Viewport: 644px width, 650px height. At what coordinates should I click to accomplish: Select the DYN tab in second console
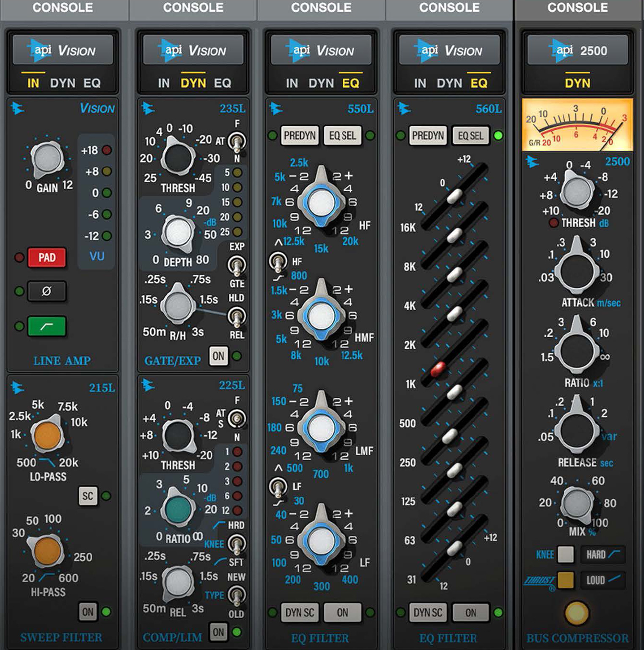coord(193,83)
